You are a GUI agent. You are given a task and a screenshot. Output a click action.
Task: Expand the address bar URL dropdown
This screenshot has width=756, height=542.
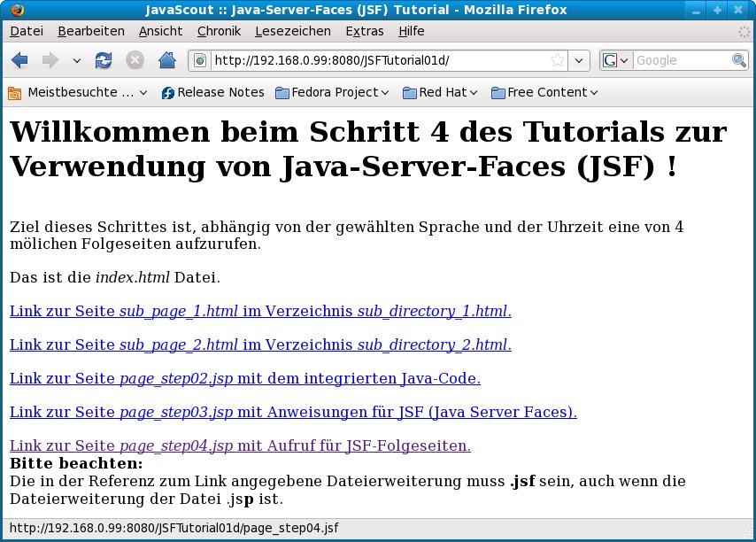click(x=579, y=60)
